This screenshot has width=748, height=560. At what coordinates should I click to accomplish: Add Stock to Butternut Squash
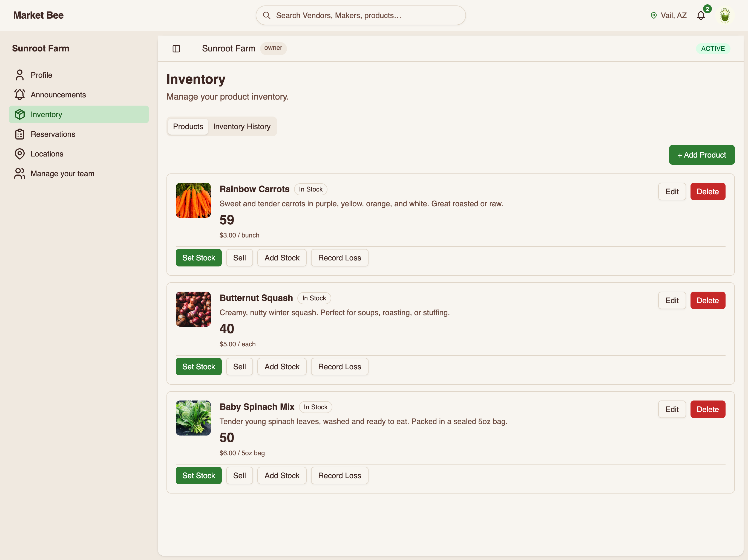[x=282, y=367]
